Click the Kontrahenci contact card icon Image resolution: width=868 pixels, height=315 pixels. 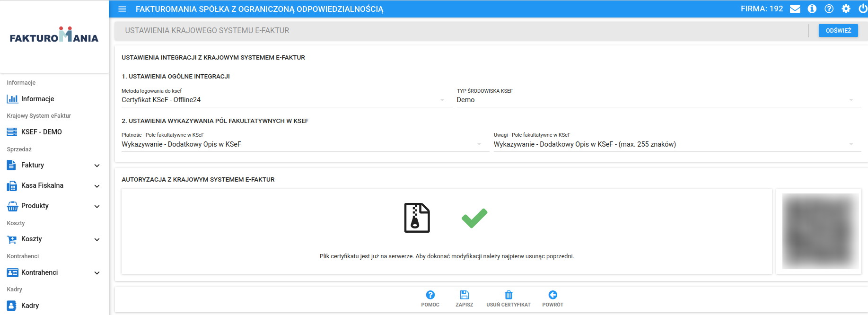(x=12, y=273)
